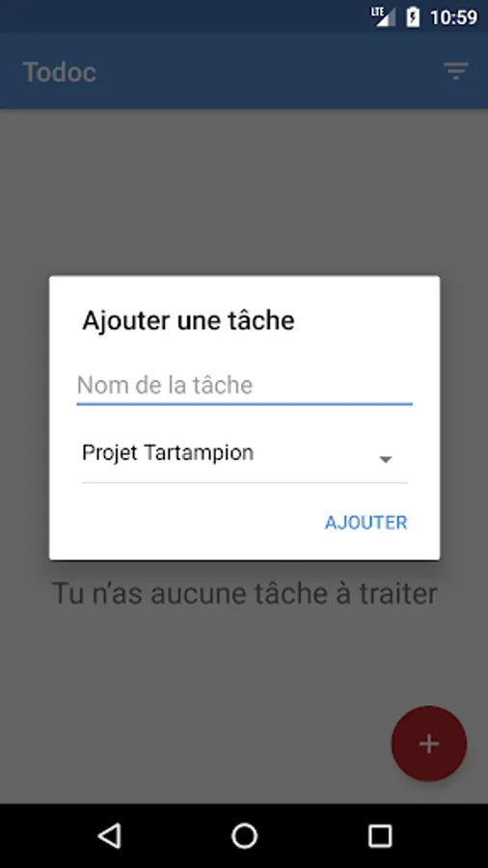The width and height of the screenshot is (488, 868).
Task: Dismiss dialog by tapping dimmed area below Todoc bar
Action: (244, 188)
